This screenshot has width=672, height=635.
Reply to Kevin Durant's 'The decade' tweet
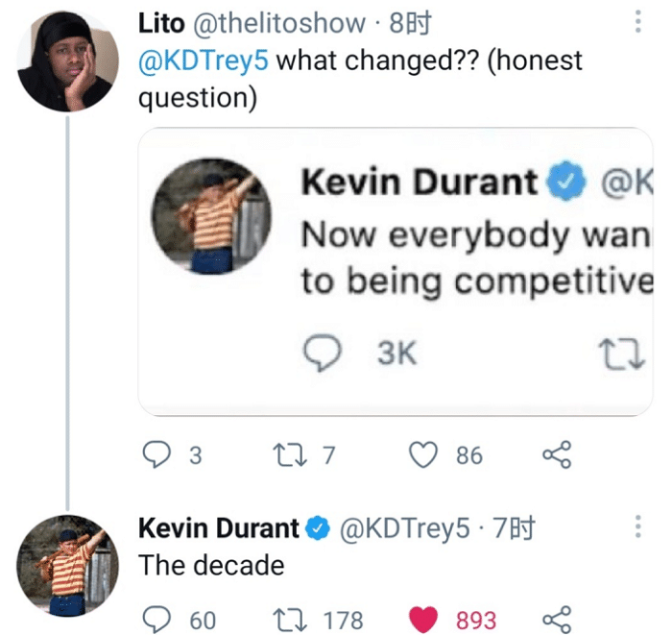click(156, 620)
